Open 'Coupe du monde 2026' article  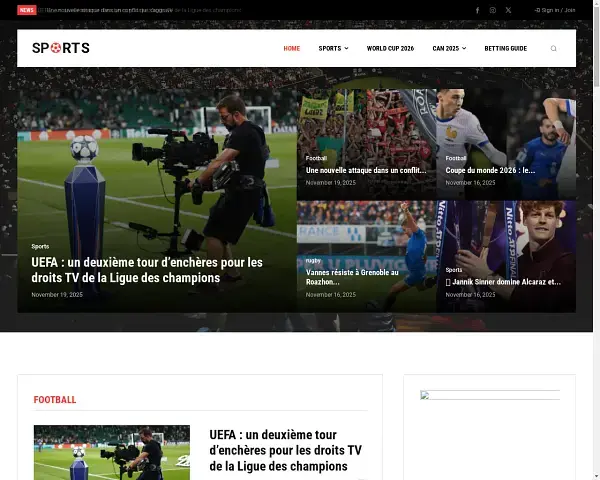490,170
